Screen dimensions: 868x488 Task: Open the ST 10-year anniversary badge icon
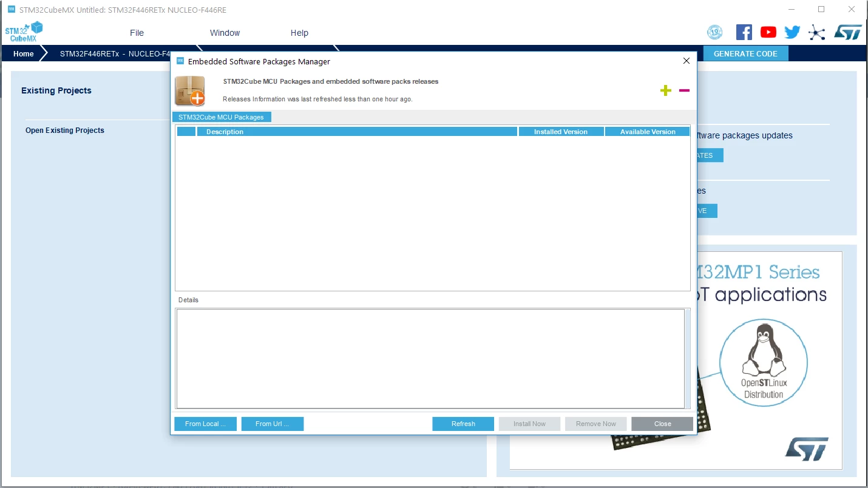coord(715,32)
